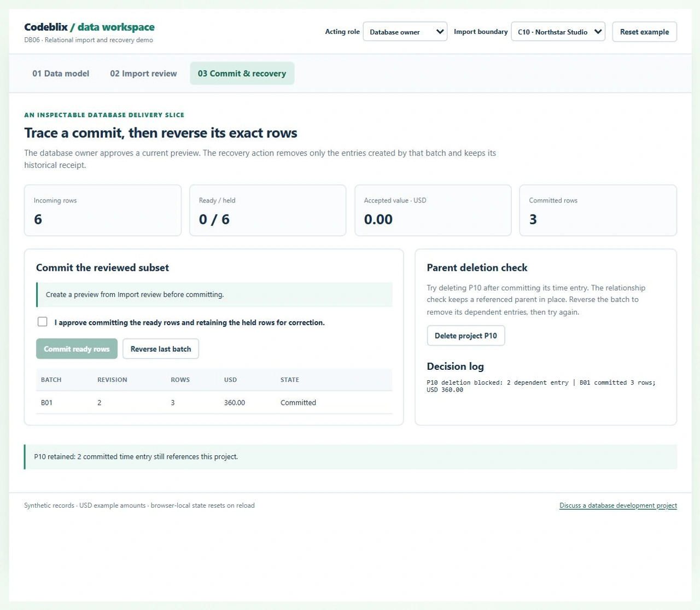Click the USD column header
Viewport: 700px width, 610px height.
pyautogui.click(x=230, y=380)
